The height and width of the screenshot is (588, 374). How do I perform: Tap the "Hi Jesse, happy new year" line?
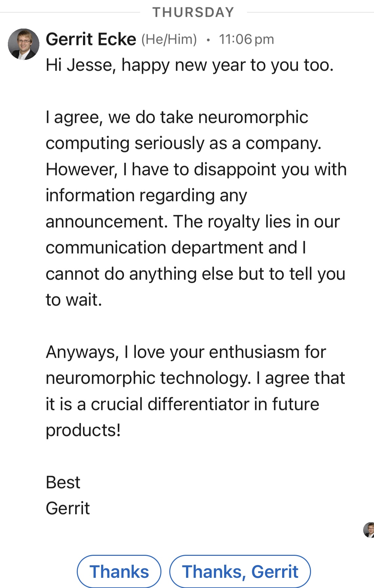click(189, 65)
